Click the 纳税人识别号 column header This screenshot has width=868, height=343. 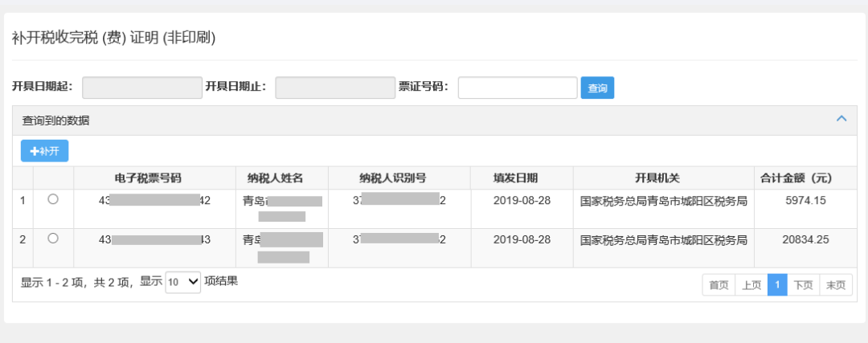pos(399,178)
